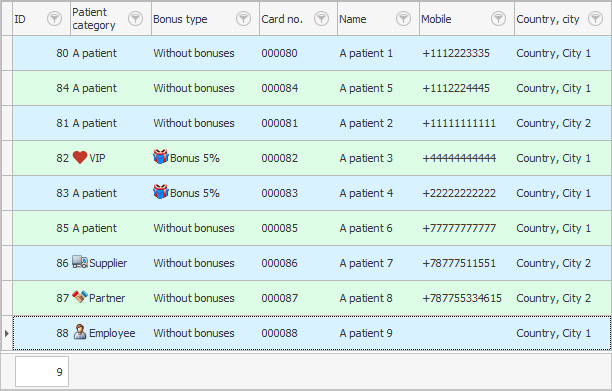The height and width of the screenshot is (391, 612).
Task: Select mobile +1112224445
Action: coord(455,88)
